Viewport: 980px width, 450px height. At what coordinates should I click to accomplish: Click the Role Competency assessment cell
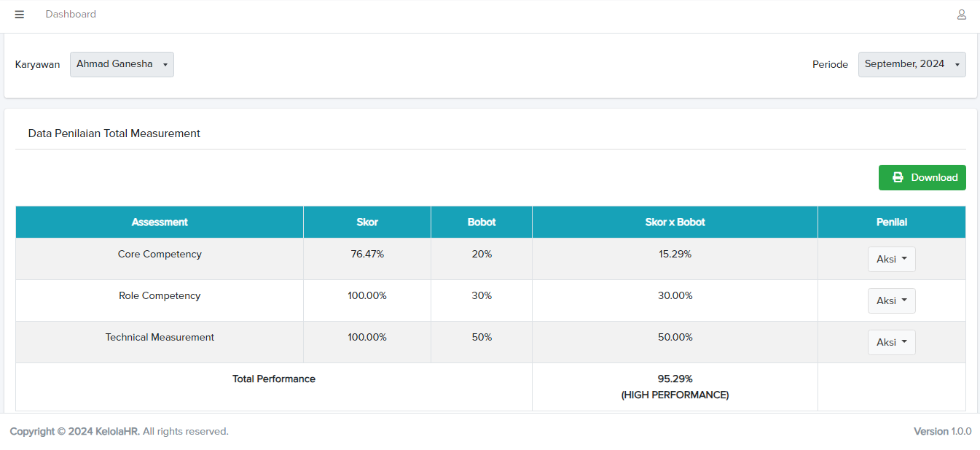tap(160, 296)
